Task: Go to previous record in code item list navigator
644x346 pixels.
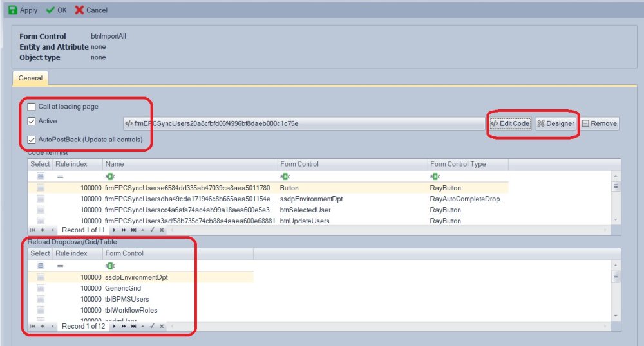Action: (x=53, y=230)
